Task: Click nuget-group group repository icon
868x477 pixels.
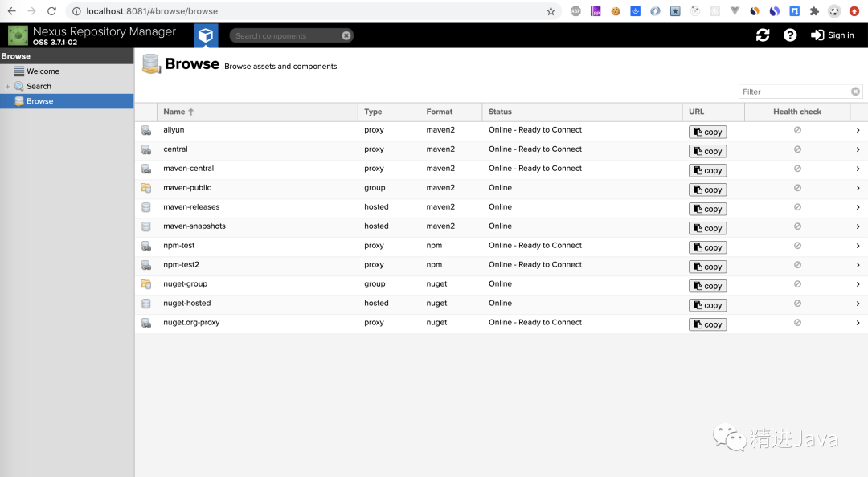Action: 146,284
